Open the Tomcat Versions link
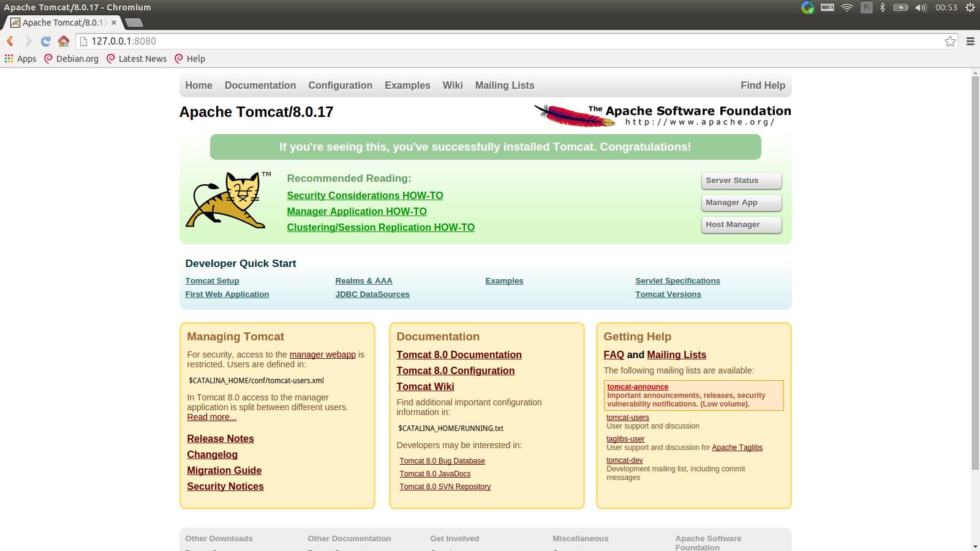The height and width of the screenshot is (551, 980). [668, 294]
